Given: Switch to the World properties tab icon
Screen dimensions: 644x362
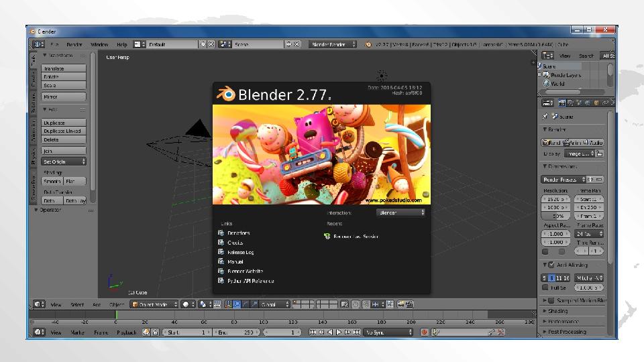Looking at the screenshot, I should pyautogui.click(x=588, y=103).
